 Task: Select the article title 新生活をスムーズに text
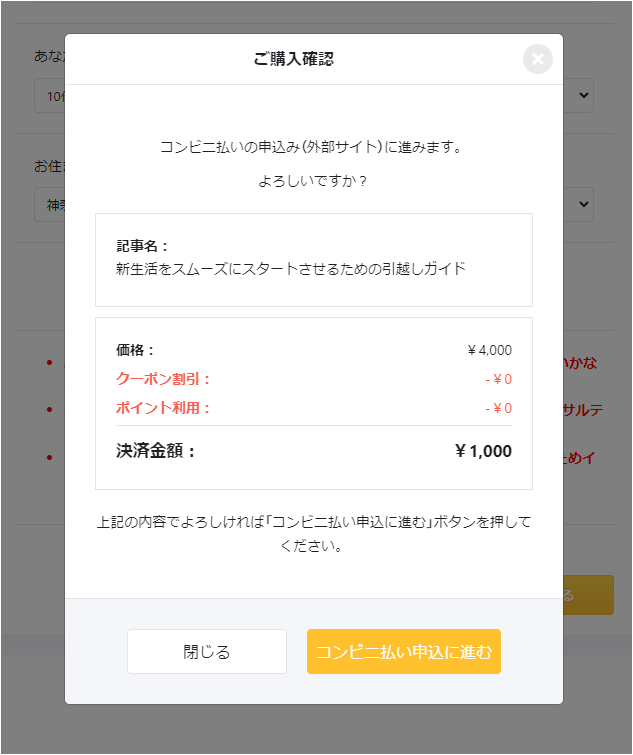[x=291, y=268]
